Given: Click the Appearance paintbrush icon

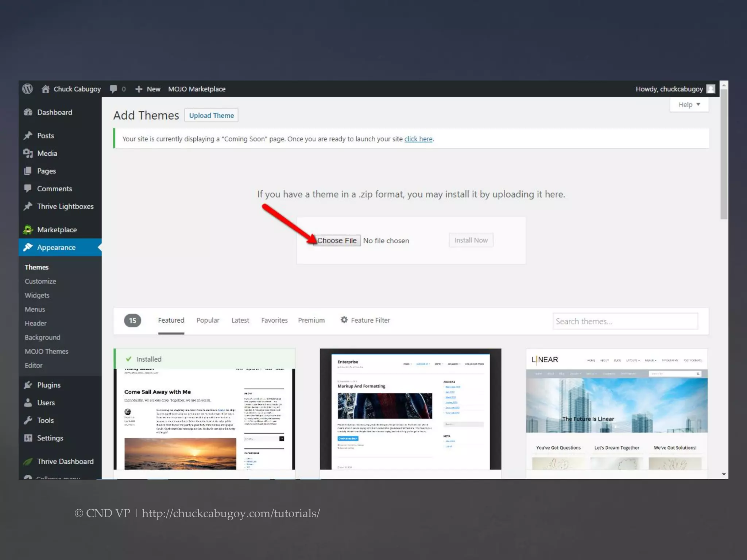Looking at the screenshot, I should coord(28,247).
